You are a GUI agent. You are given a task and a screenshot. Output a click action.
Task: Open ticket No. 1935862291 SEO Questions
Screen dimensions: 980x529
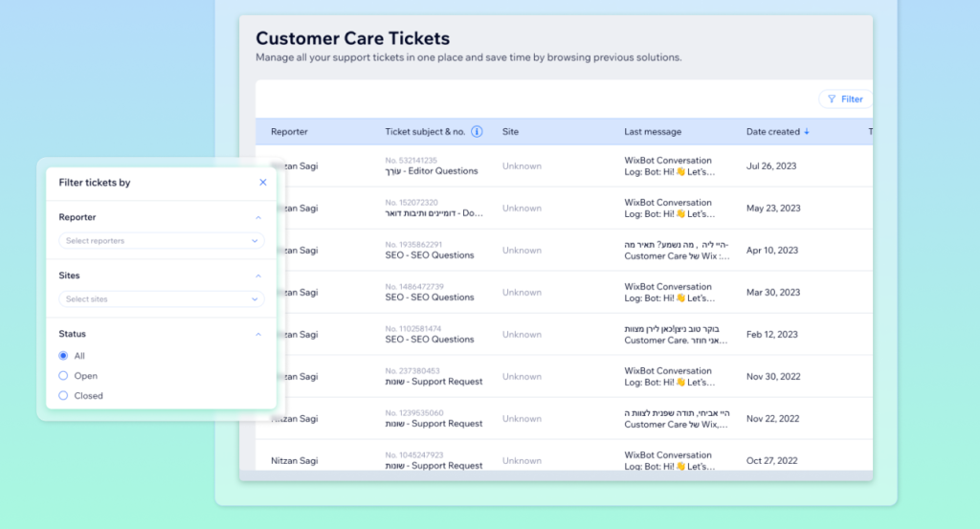pos(430,251)
